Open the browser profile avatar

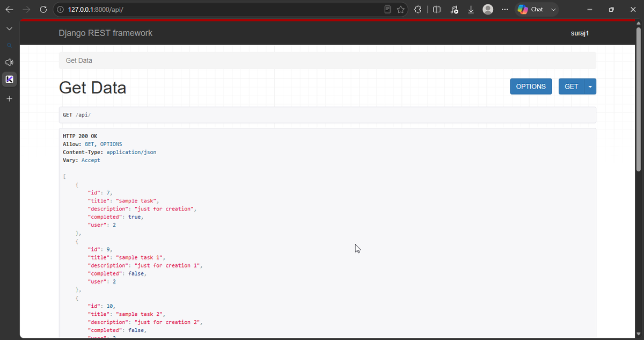[x=488, y=10]
